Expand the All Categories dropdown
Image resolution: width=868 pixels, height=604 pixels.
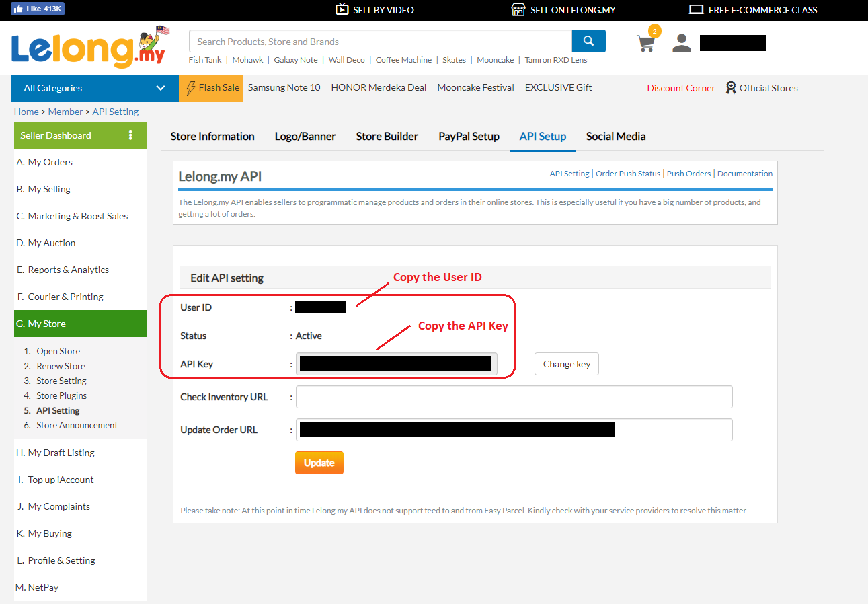(x=94, y=88)
